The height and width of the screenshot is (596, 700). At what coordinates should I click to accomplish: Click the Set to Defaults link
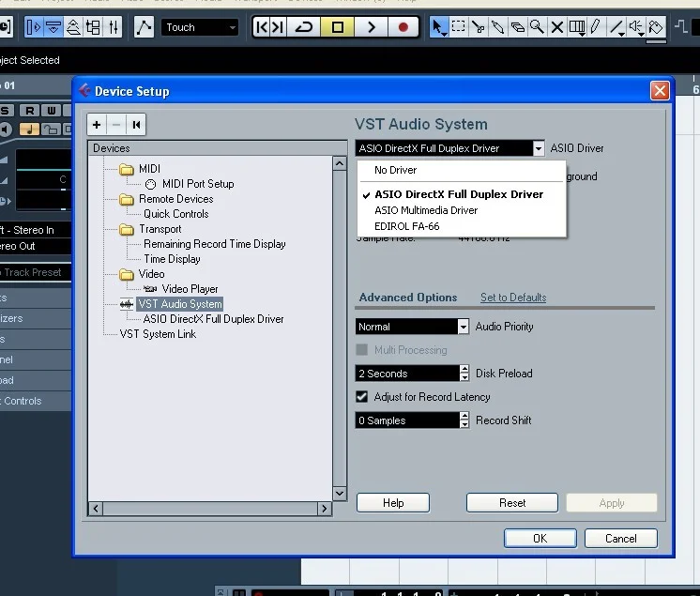tap(513, 298)
